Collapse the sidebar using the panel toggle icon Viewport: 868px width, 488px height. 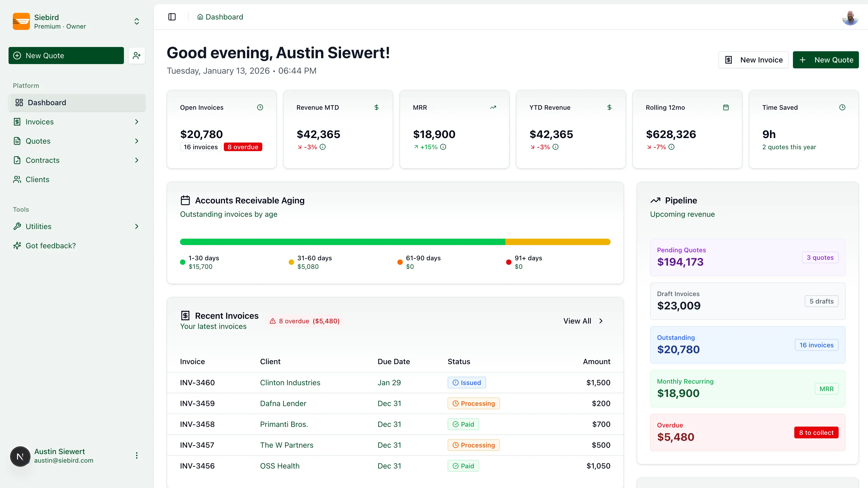click(x=172, y=17)
